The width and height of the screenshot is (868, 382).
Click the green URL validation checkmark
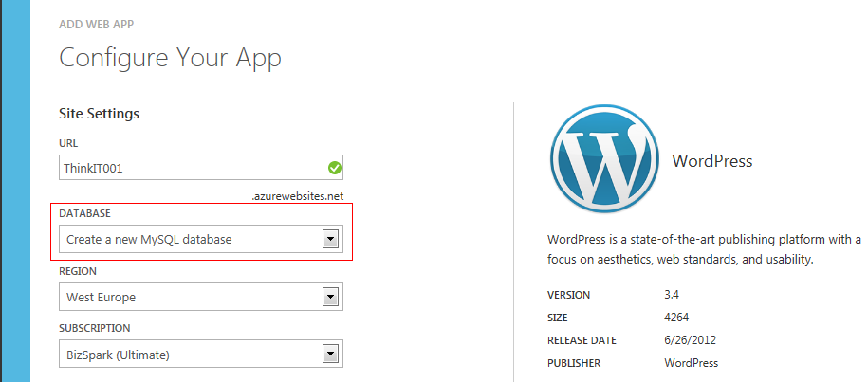tap(334, 168)
